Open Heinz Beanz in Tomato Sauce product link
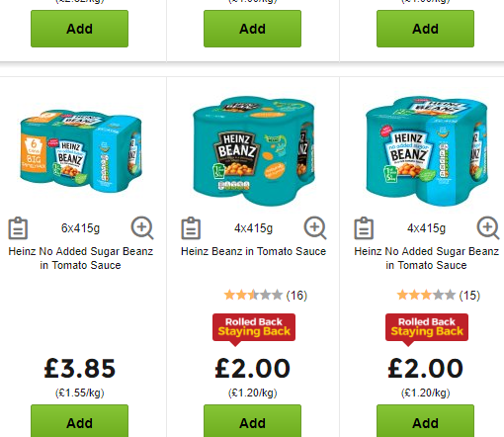 coord(253,251)
